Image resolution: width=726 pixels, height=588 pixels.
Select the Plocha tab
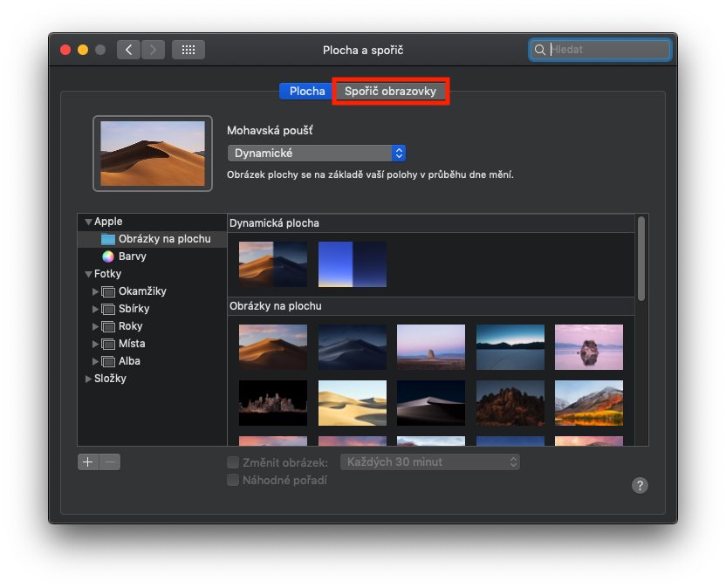pyautogui.click(x=306, y=91)
